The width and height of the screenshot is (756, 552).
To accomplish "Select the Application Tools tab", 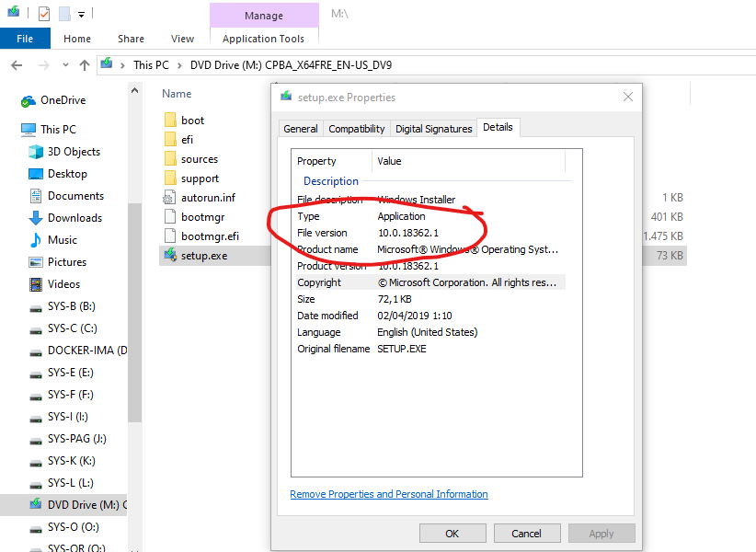I will pyautogui.click(x=263, y=39).
